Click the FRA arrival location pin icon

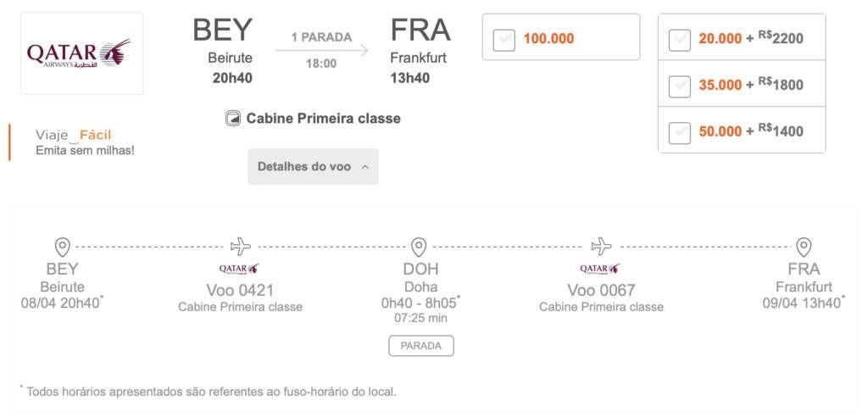click(x=804, y=247)
